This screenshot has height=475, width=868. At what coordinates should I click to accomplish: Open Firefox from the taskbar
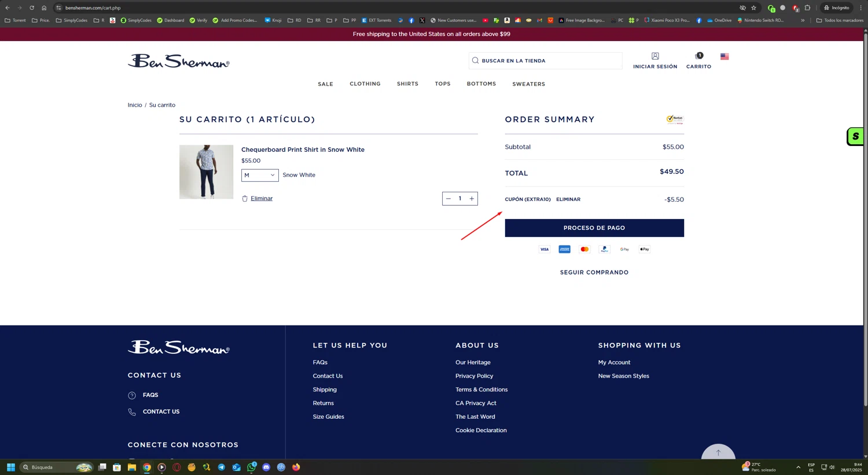(x=296, y=467)
